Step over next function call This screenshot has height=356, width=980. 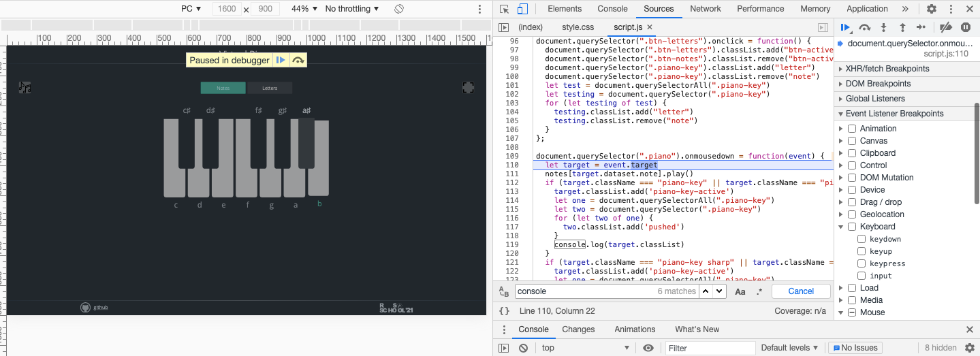click(864, 27)
